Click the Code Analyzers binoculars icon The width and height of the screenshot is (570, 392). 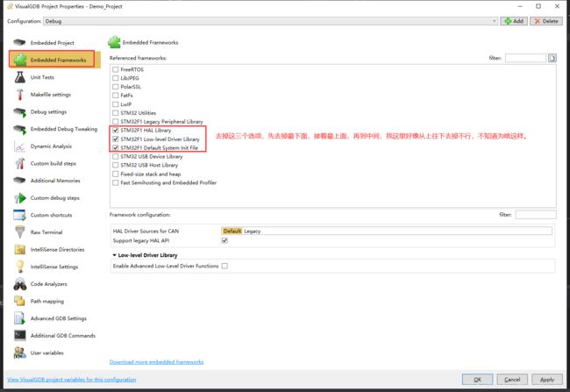(x=20, y=284)
